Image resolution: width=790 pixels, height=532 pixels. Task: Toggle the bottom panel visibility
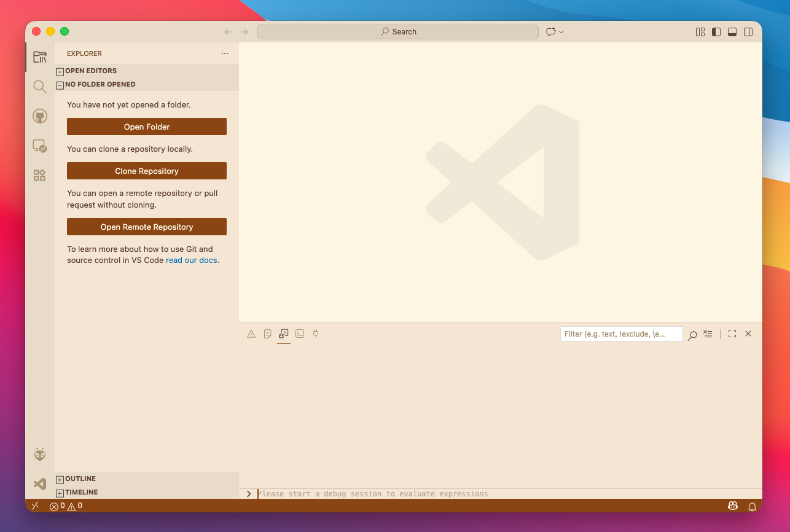732,31
